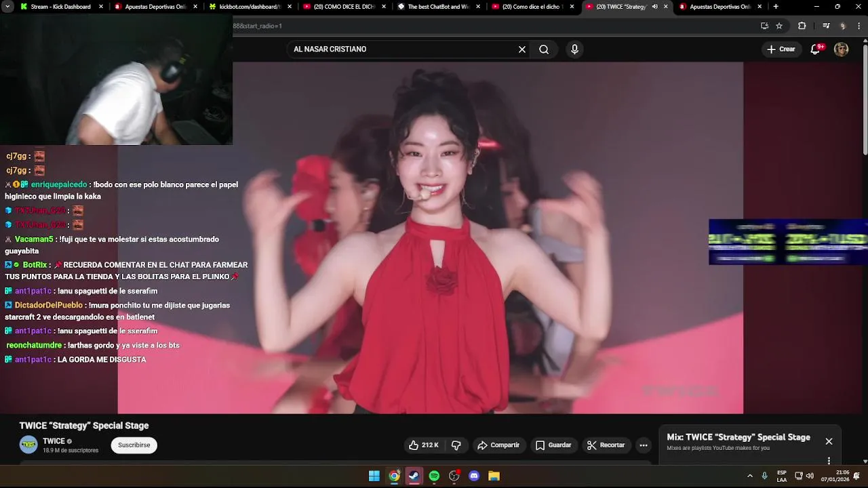Click the video title 'TWICE Strategy Special Stage'

click(84, 426)
